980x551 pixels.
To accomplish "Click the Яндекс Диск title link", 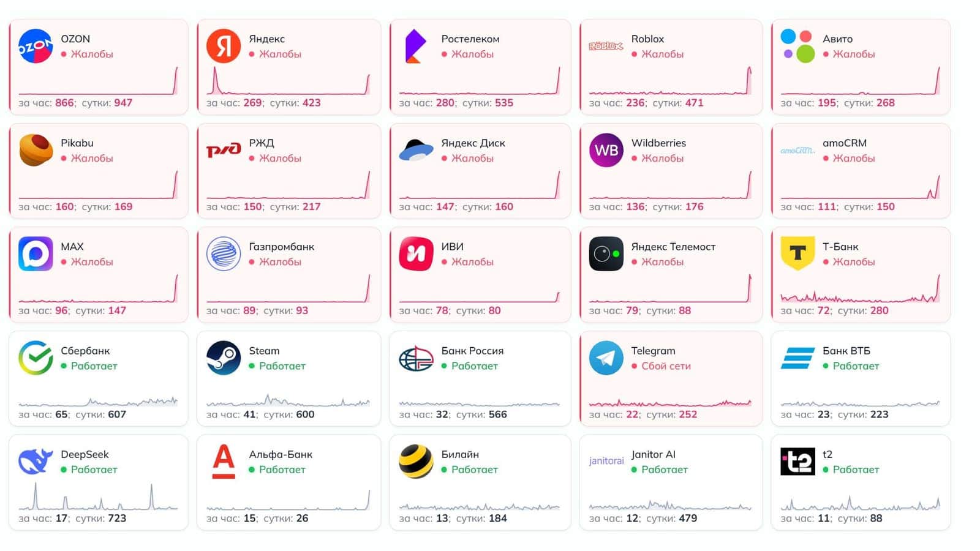I will tap(473, 143).
